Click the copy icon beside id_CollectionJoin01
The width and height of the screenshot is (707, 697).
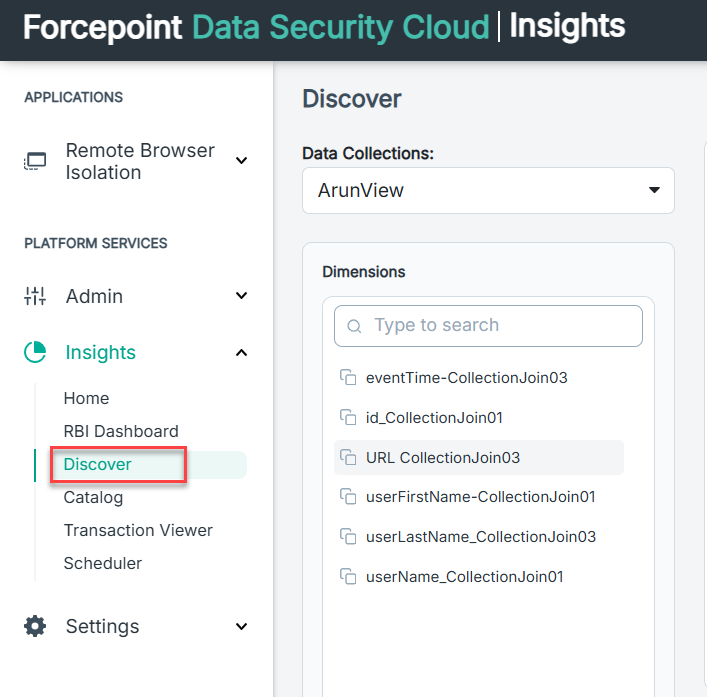[x=348, y=417]
